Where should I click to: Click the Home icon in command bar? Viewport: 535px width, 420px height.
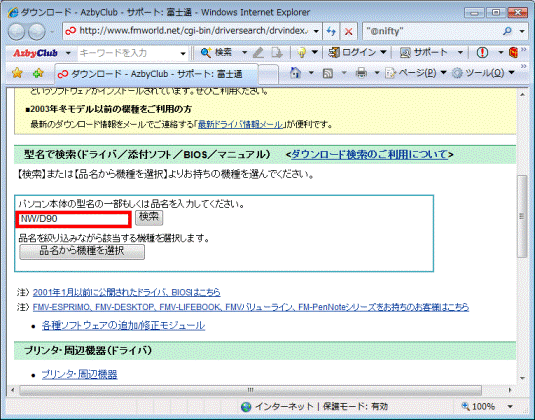pyautogui.click(x=295, y=73)
